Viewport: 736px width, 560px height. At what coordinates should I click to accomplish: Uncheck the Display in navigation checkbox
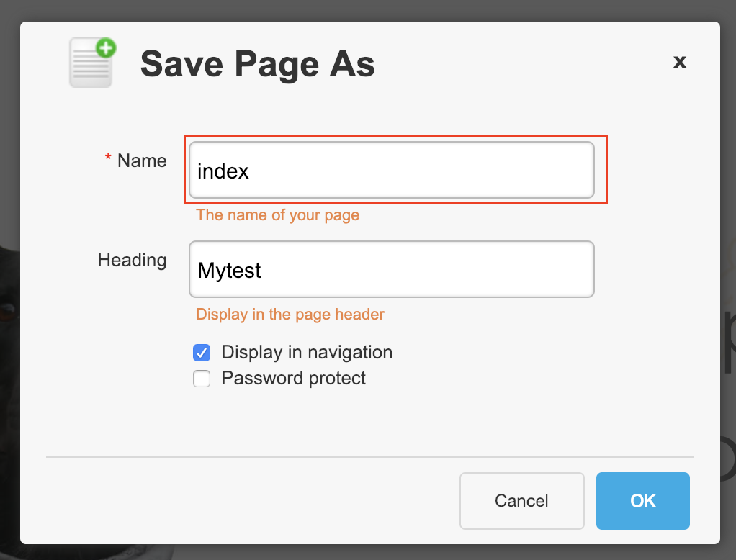202,353
